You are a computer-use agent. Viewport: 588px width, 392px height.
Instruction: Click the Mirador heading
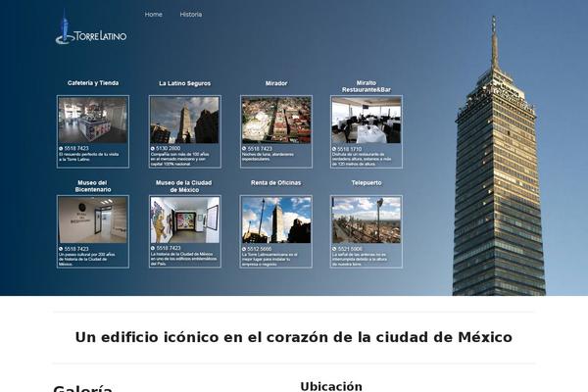[276, 83]
